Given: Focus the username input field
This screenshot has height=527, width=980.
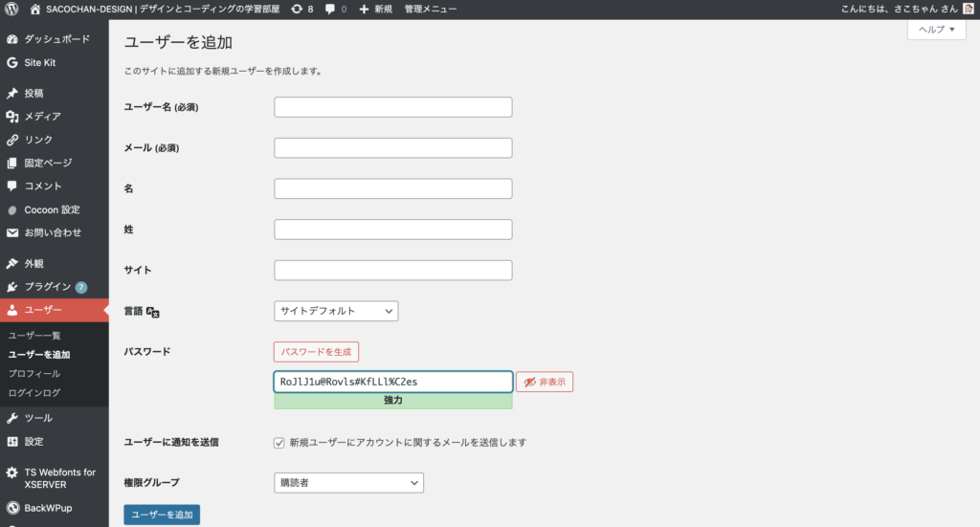Looking at the screenshot, I should coord(392,107).
